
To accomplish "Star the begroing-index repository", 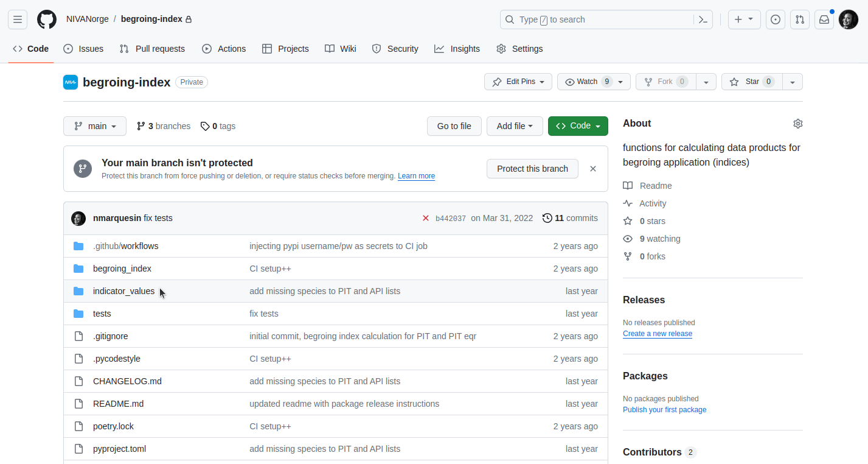I will (x=752, y=82).
